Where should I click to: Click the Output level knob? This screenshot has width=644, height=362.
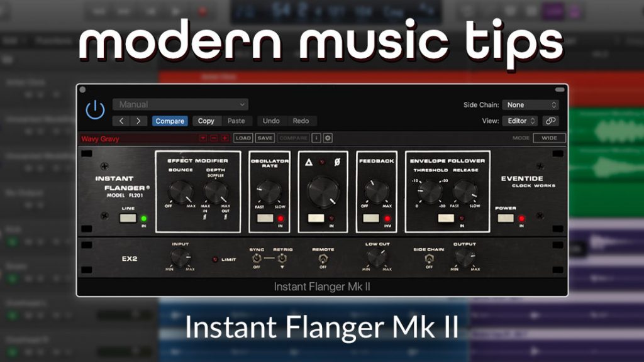tap(465, 258)
